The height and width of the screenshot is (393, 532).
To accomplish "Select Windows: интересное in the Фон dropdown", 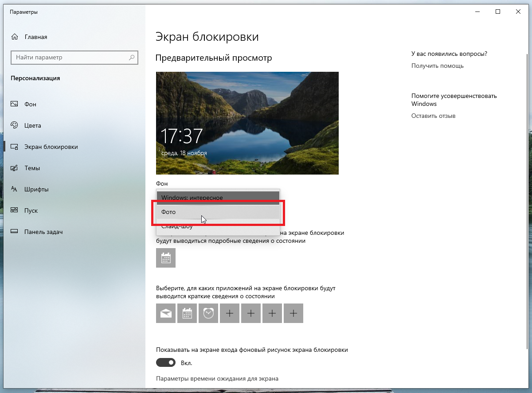I will 218,198.
